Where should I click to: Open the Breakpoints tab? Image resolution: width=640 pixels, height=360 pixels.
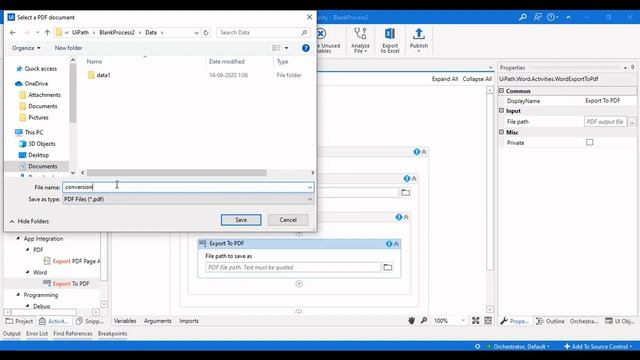(x=112, y=333)
